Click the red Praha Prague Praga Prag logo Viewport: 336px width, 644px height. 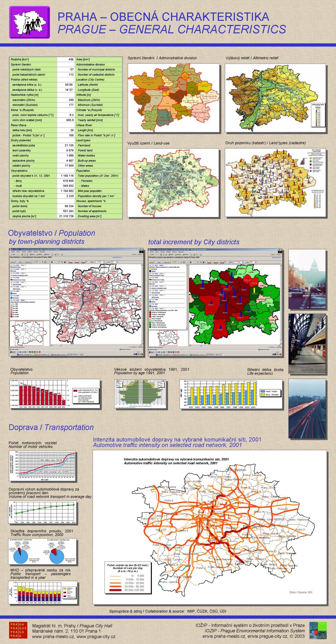pyautogui.click(x=18, y=631)
